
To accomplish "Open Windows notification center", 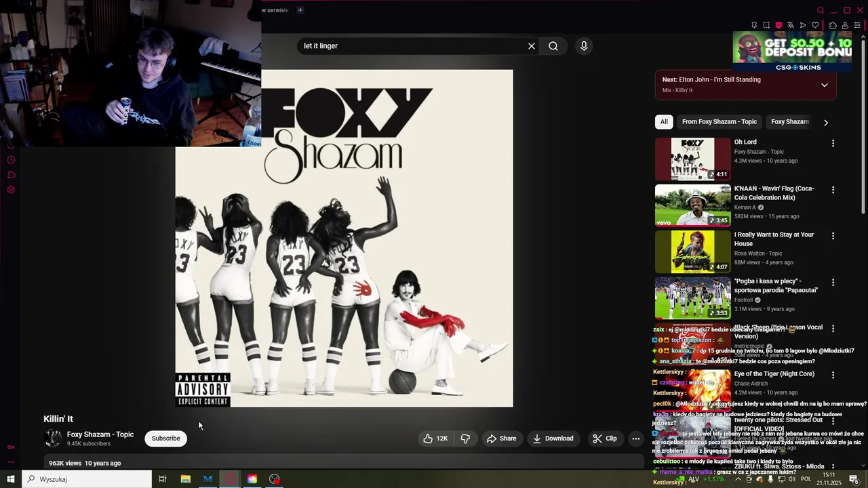I will pos(854,479).
